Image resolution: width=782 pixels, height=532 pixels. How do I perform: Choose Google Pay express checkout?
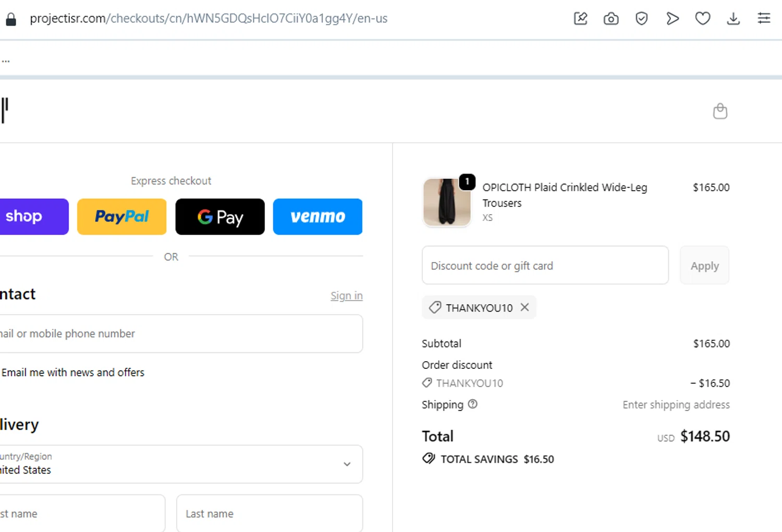[220, 217]
